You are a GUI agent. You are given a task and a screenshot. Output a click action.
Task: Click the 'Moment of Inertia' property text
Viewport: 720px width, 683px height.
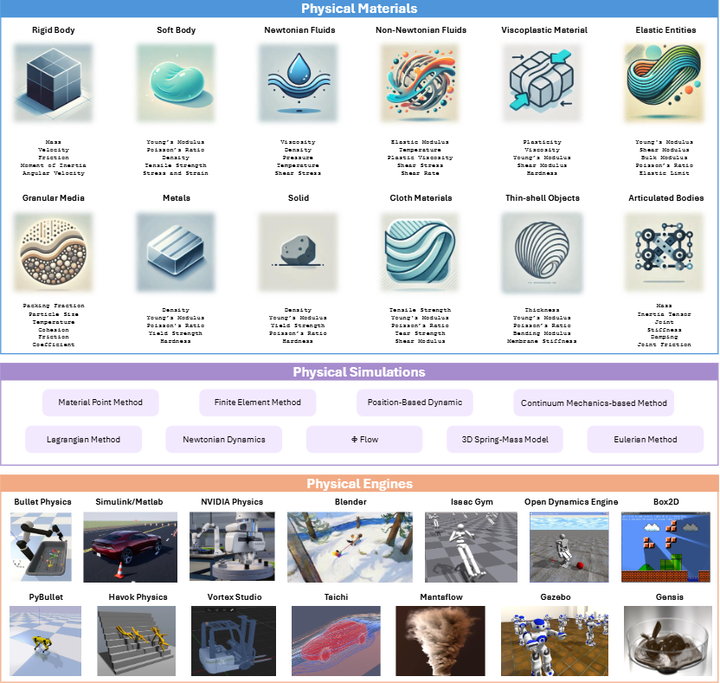(x=53, y=165)
